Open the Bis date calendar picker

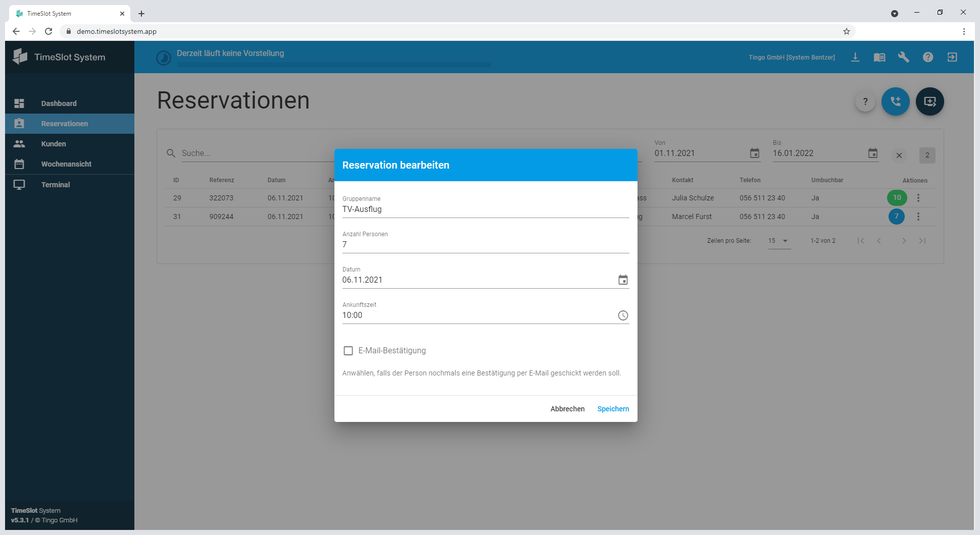[873, 153]
